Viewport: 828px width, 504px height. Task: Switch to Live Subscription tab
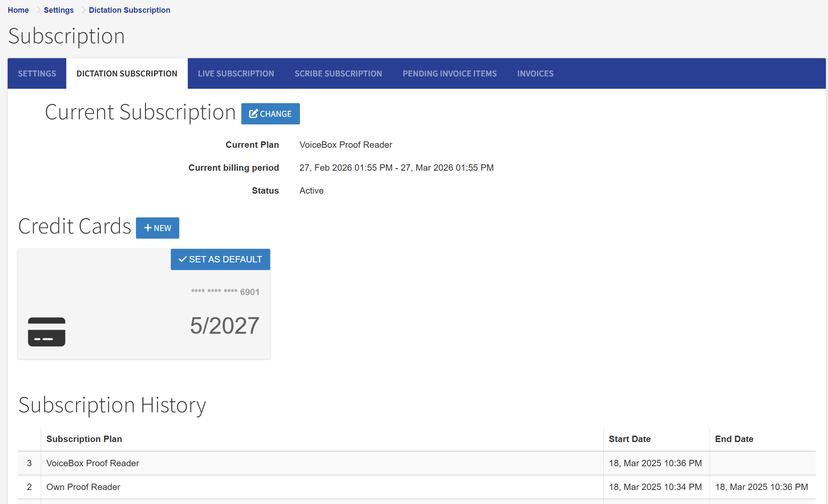point(236,73)
